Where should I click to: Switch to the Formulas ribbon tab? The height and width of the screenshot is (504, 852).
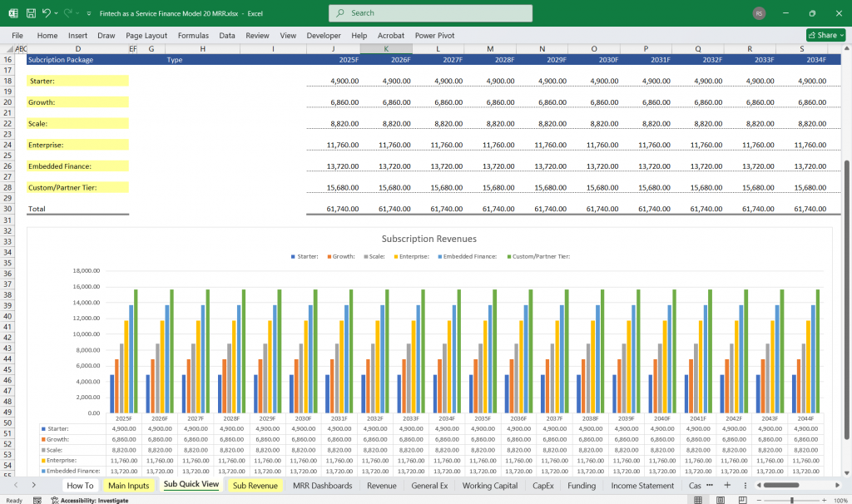click(192, 35)
